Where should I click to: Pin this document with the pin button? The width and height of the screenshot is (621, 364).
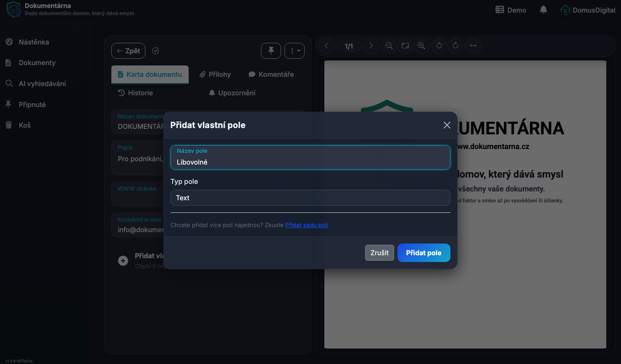[271, 51]
